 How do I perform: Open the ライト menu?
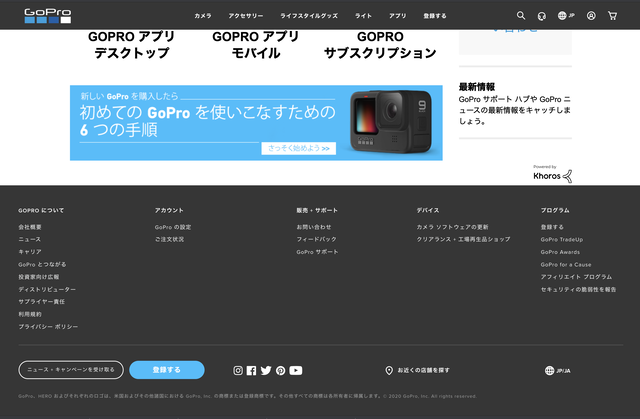pyautogui.click(x=363, y=16)
